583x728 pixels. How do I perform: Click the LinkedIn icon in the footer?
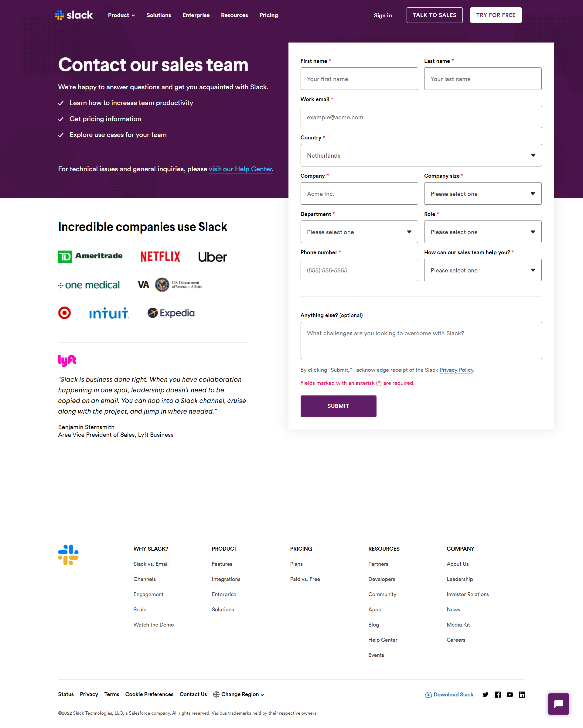(x=522, y=694)
